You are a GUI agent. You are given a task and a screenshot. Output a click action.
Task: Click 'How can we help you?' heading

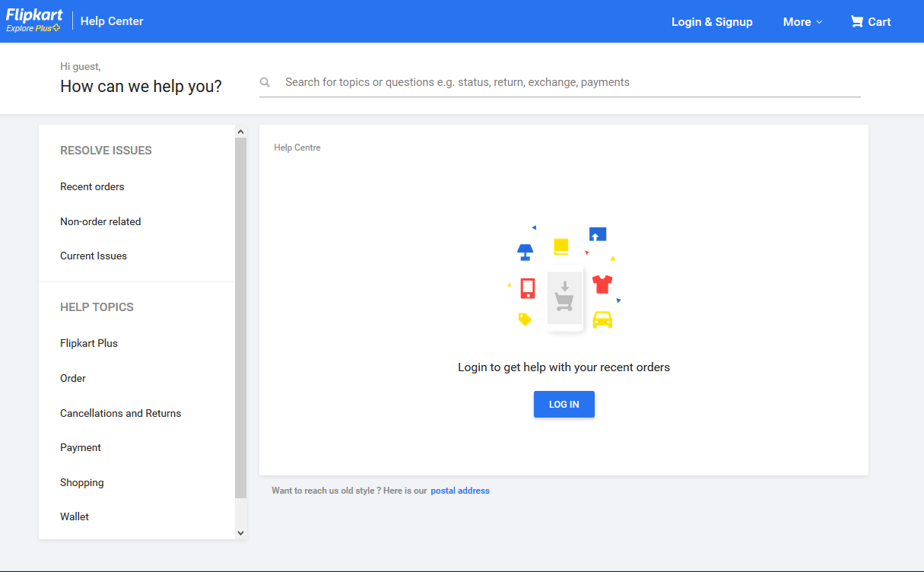141,86
